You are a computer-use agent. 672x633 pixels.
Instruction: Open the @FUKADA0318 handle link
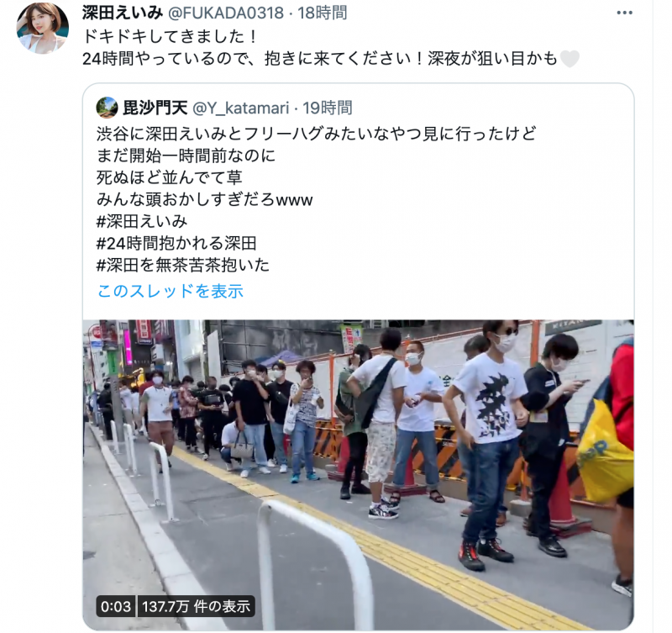coord(226,13)
